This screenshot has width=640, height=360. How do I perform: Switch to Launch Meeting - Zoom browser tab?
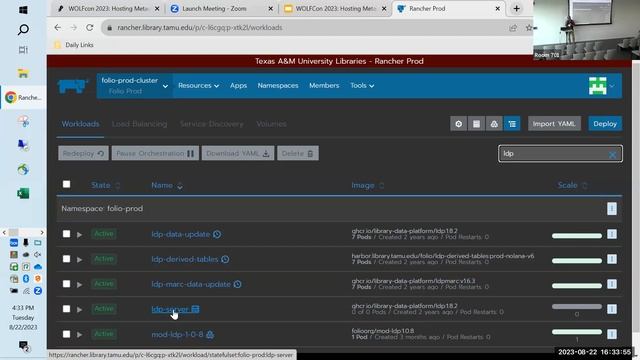pyautogui.click(x=221, y=9)
